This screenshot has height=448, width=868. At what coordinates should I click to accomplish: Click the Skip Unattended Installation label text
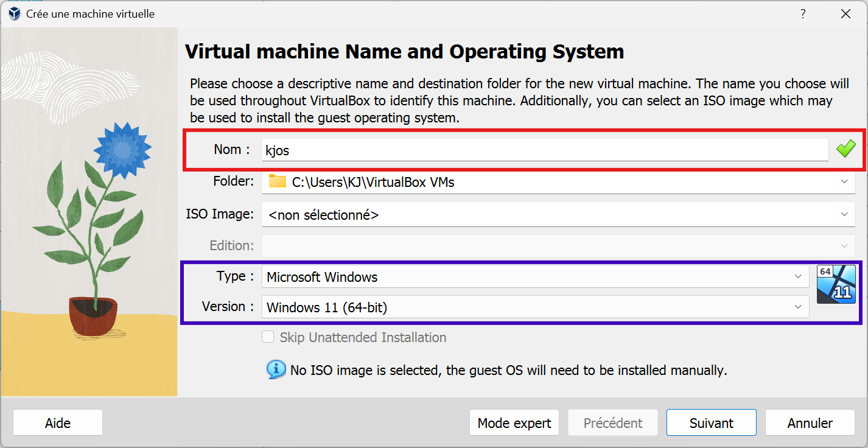(363, 337)
